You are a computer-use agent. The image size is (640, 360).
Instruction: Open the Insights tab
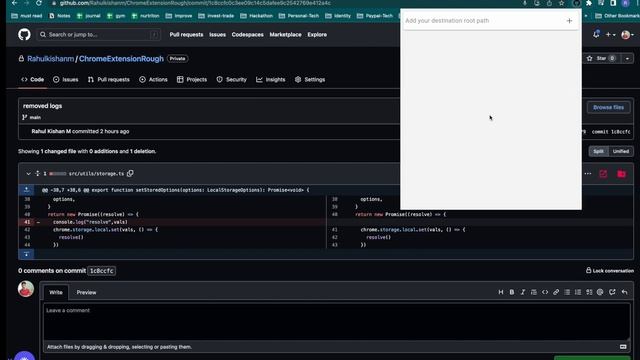(271, 80)
